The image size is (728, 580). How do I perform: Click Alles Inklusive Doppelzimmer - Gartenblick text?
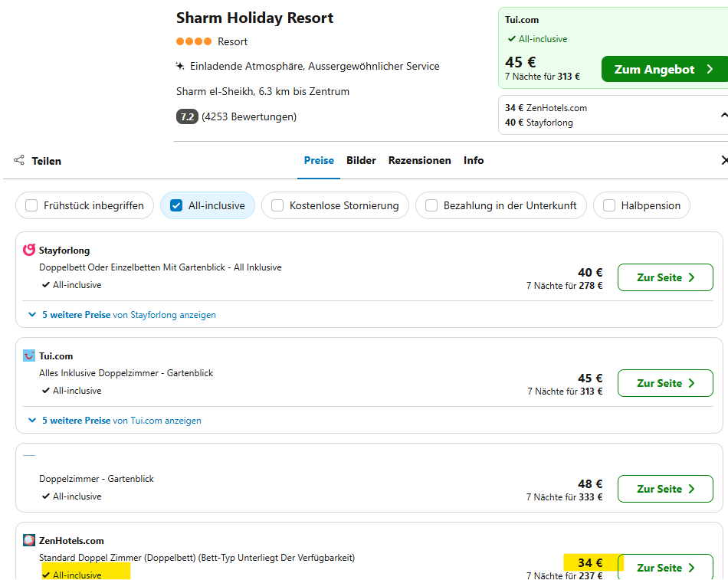point(126,373)
